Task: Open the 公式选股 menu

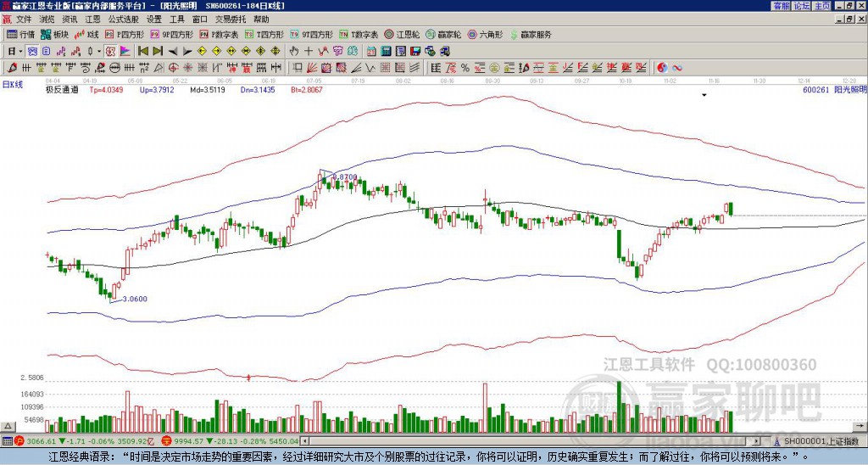Action: click(x=124, y=20)
